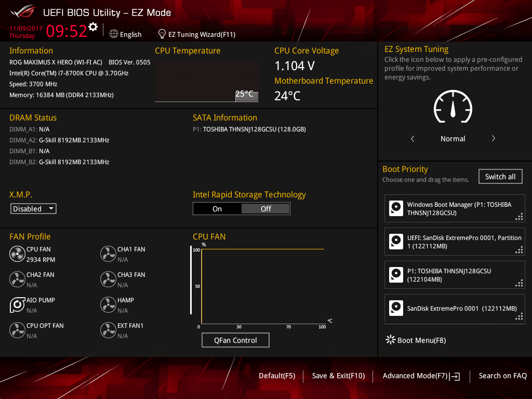Click Speed: 3700 MHz text
Screen dimensions: 532x399
[x=33, y=84]
